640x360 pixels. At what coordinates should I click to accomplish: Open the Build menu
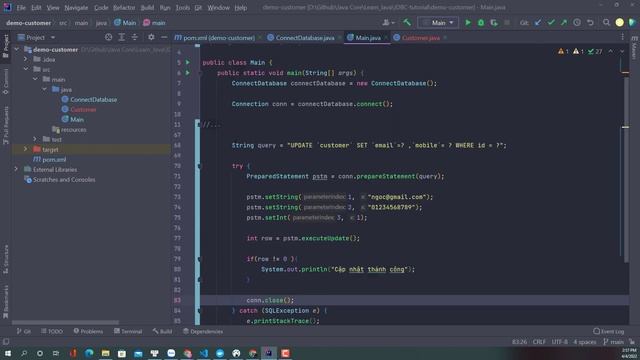tap(147, 7)
